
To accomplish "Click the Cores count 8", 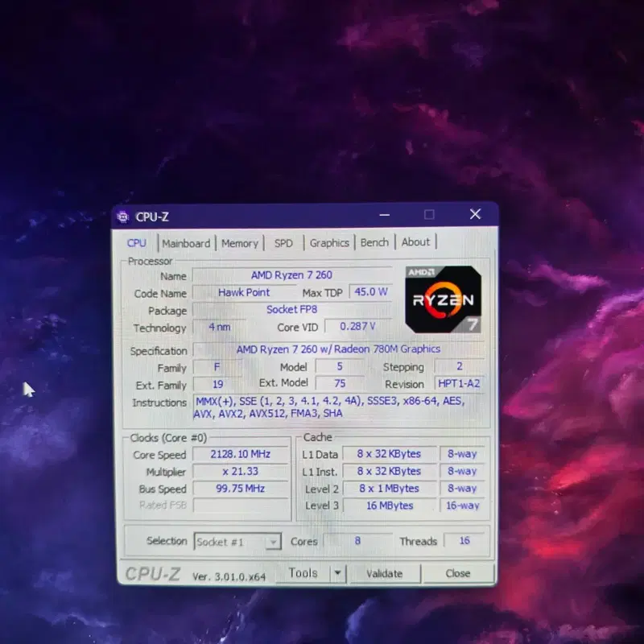I will pyautogui.click(x=357, y=541).
